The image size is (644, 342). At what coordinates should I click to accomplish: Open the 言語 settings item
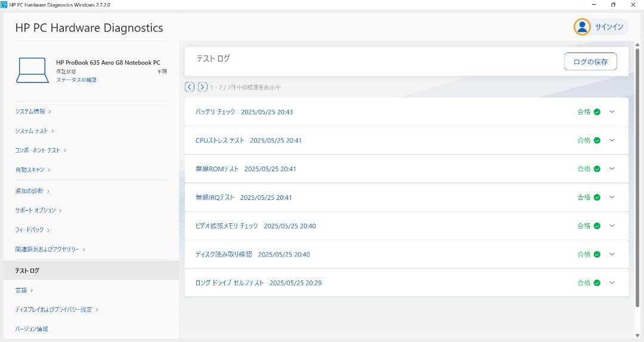[24, 290]
